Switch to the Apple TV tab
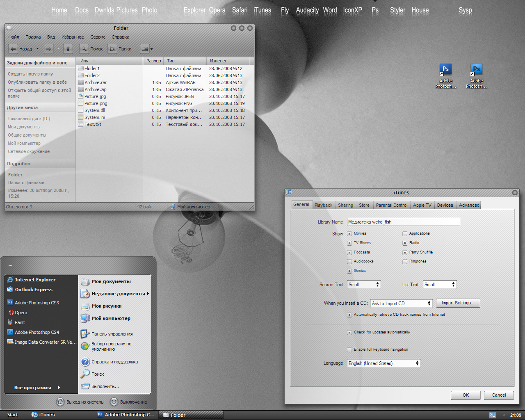This screenshot has width=525, height=420. pos(422,205)
